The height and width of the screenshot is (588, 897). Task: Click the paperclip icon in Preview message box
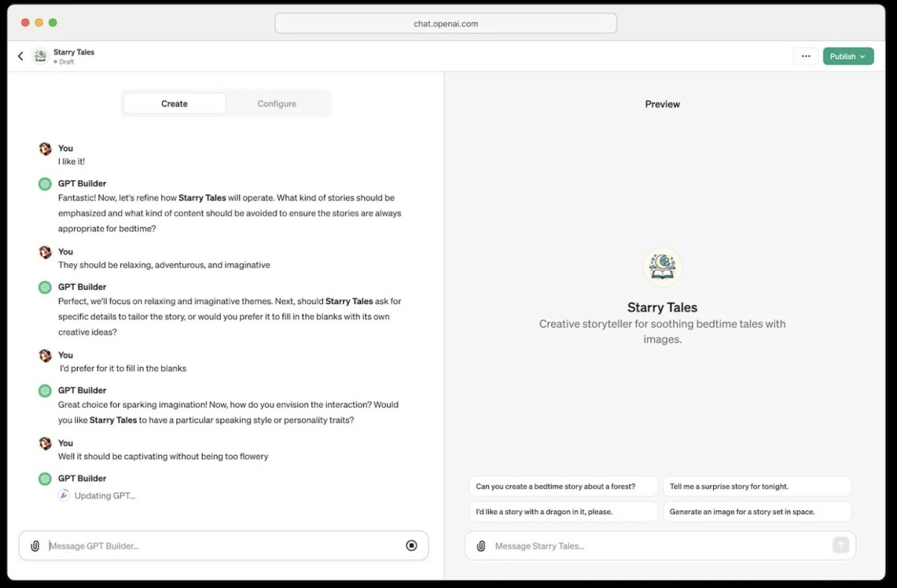(481, 546)
